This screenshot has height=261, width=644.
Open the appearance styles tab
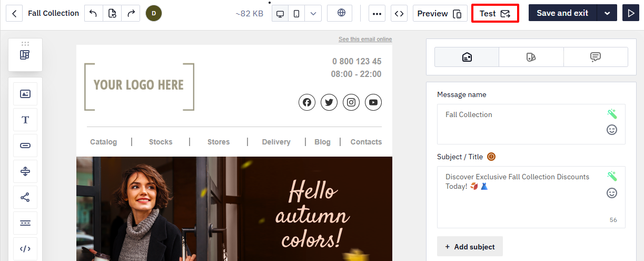pyautogui.click(x=531, y=57)
